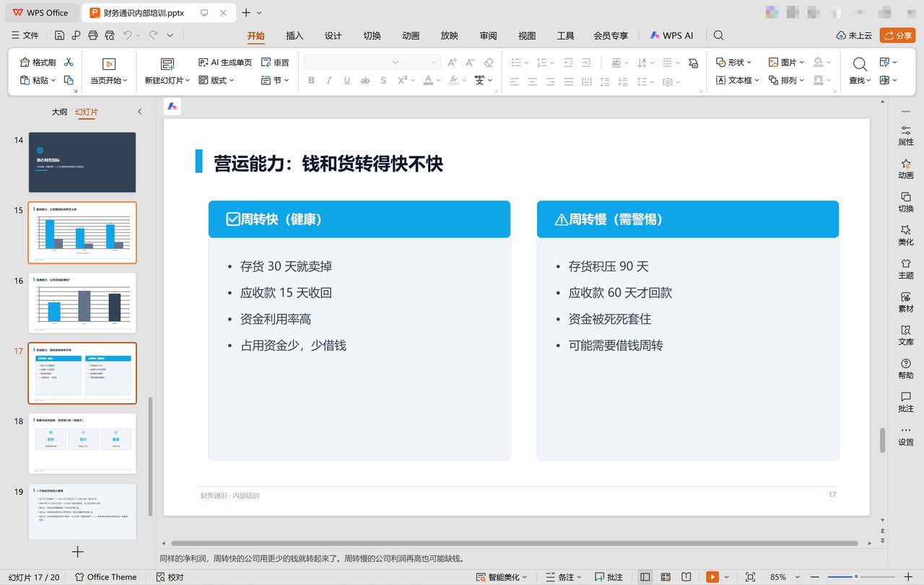
Task: Click the underline U formatting icon
Action: 347,81
